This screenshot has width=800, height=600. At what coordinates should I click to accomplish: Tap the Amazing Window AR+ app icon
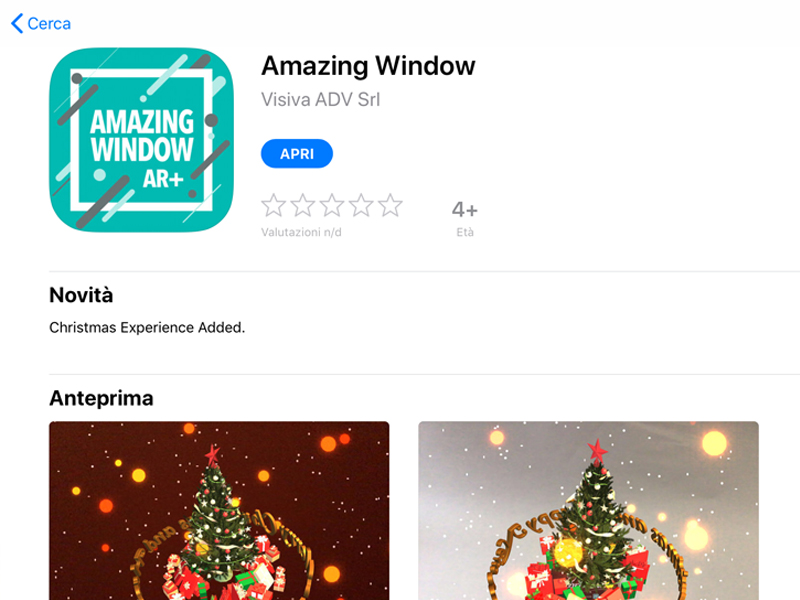coord(141,140)
